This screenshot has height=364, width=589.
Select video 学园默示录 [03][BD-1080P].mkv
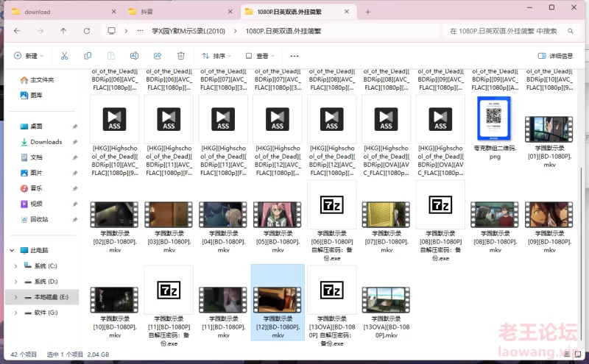pyautogui.click(x=169, y=226)
